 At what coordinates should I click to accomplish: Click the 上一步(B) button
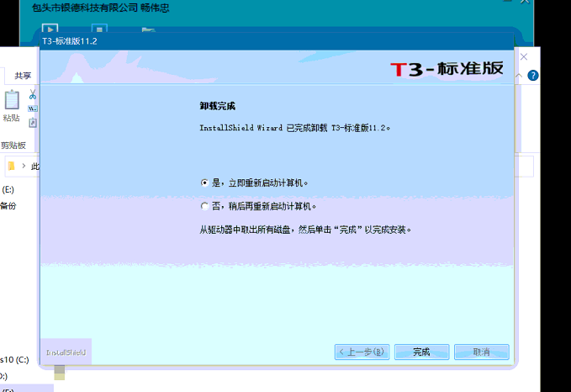click(362, 352)
